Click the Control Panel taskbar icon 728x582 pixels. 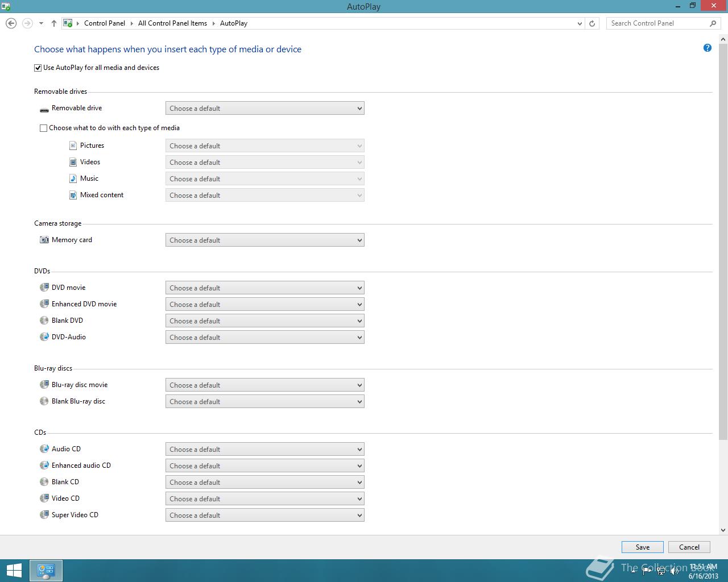[46, 571]
